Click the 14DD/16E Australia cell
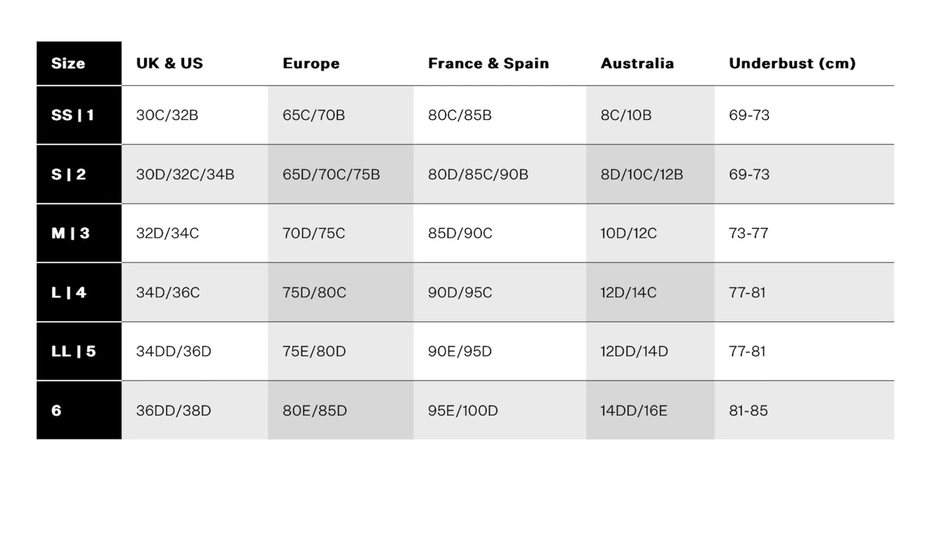940x560 pixels. coord(634,410)
